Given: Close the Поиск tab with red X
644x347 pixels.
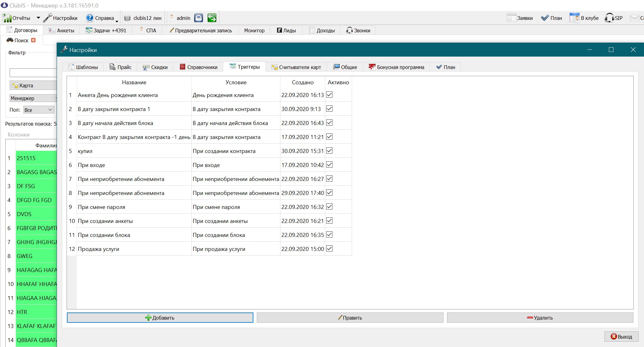Looking at the screenshot, I should point(33,40).
